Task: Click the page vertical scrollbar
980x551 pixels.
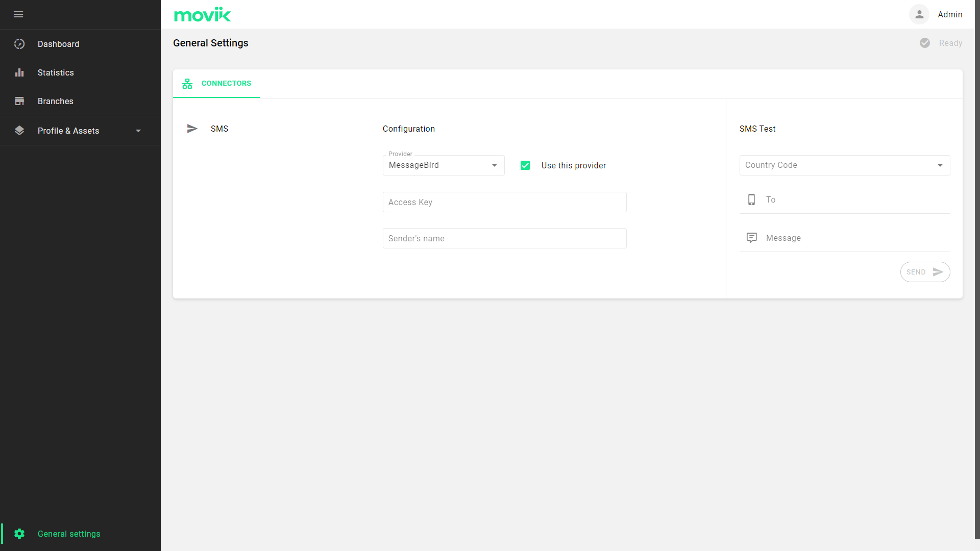Action: click(x=977, y=269)
